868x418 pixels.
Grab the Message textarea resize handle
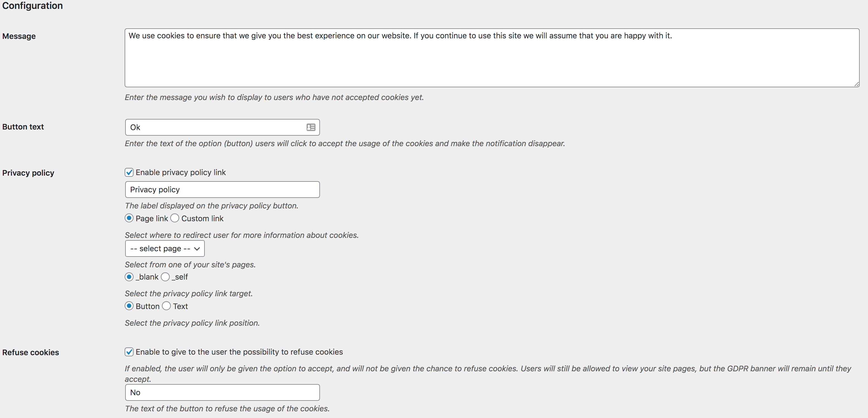coord(857,84)
